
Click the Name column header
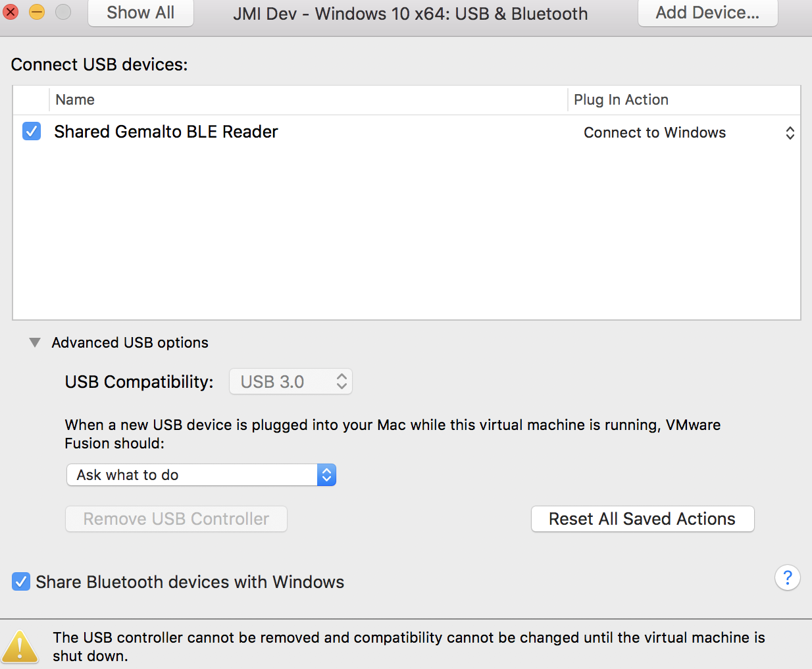[x=74, y=99]
